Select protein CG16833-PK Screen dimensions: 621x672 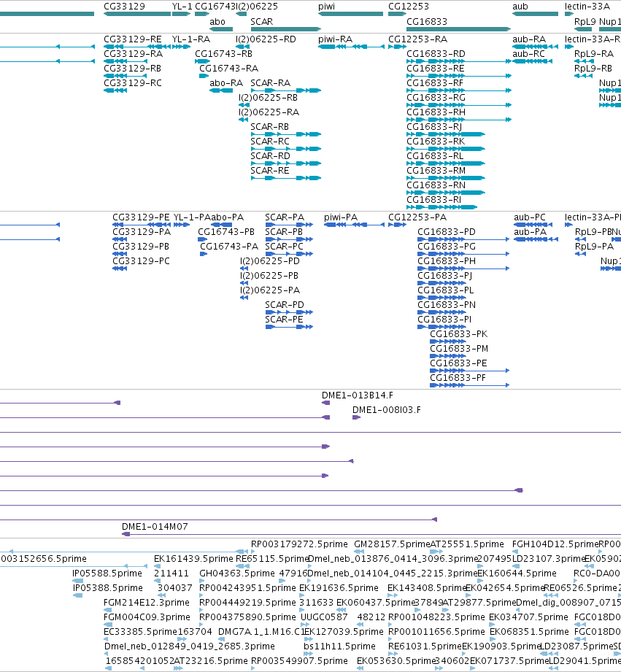click(x=447, y=341)
